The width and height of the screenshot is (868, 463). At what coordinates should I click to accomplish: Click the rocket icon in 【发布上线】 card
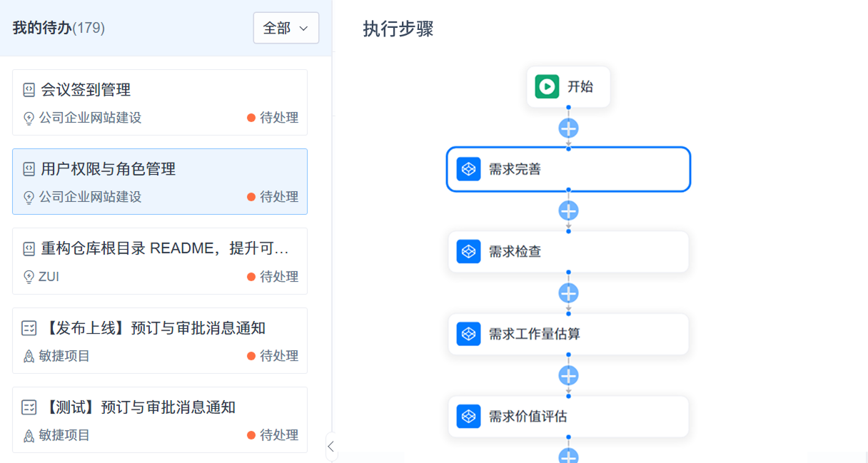(x=29, y=356)
